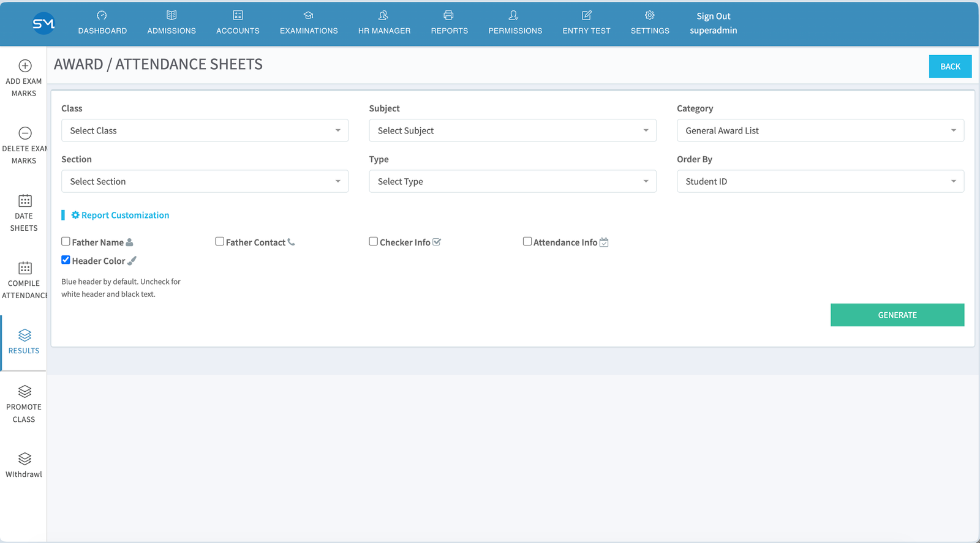Click the DATE SHEETS sidebar label

(x=24, y=222)
